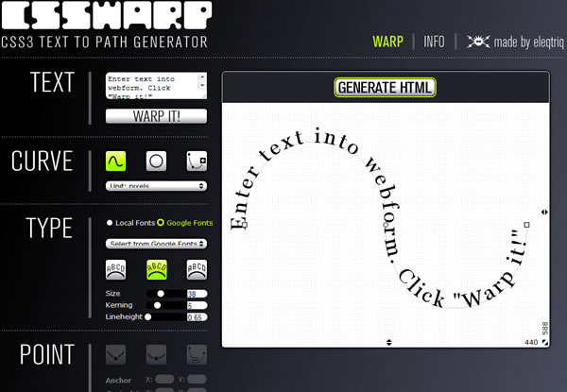Select the path end anchor handle
567x392 pixels.
click(527, 225)
